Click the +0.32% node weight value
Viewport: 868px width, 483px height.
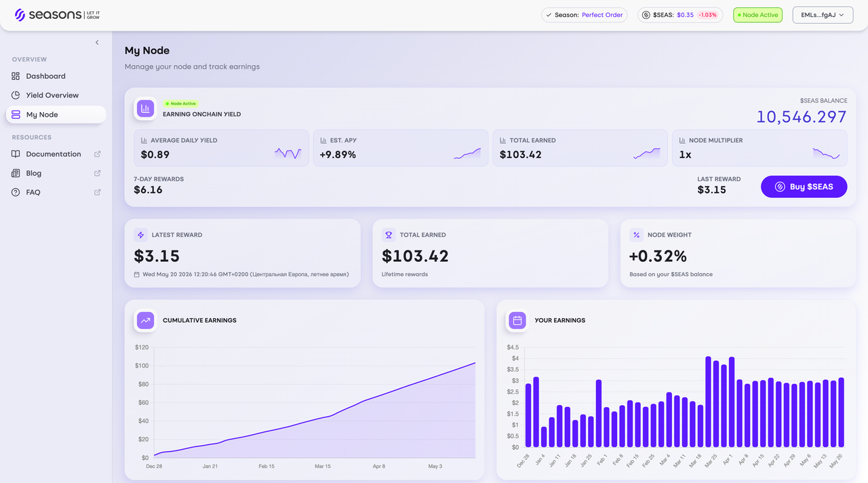(x=658, y=256)
